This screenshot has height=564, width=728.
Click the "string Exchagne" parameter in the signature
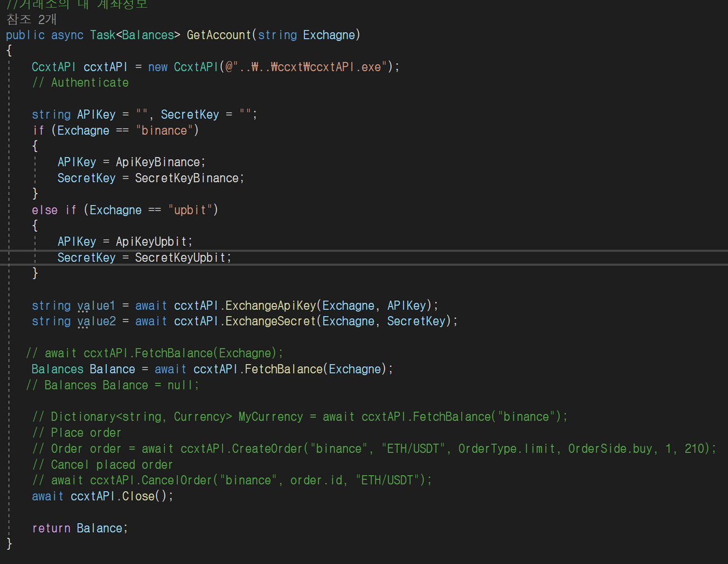tap(306, 35)
